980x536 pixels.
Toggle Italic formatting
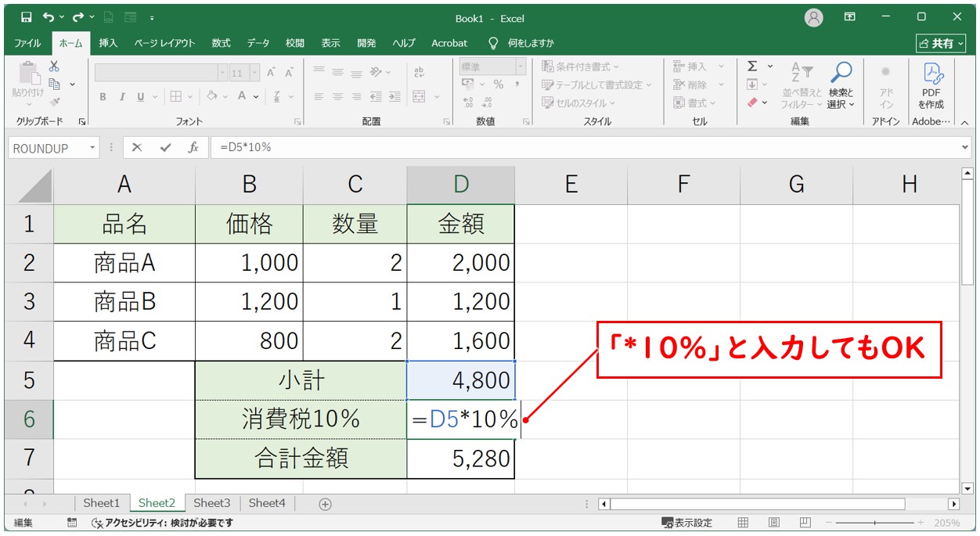coord(122,97)
